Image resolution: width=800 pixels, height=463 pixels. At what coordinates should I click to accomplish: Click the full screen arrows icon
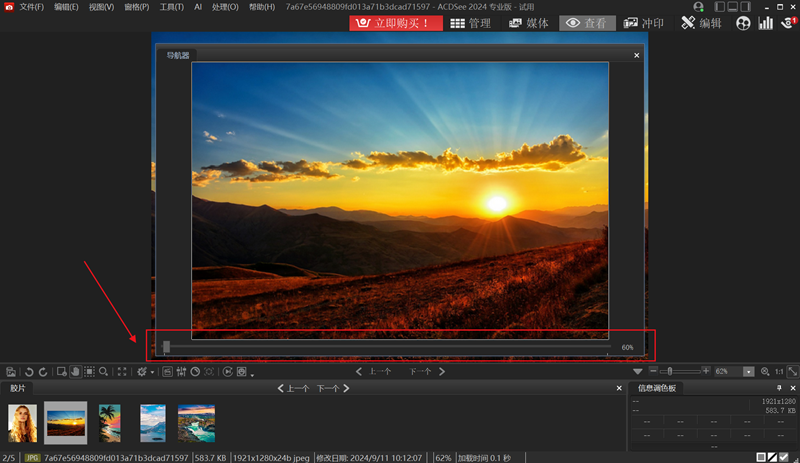[122, 372]
